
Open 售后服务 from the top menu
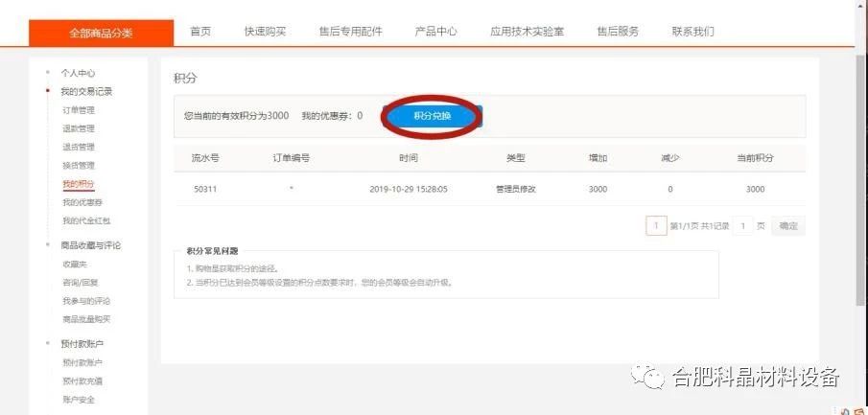[618, 32]
